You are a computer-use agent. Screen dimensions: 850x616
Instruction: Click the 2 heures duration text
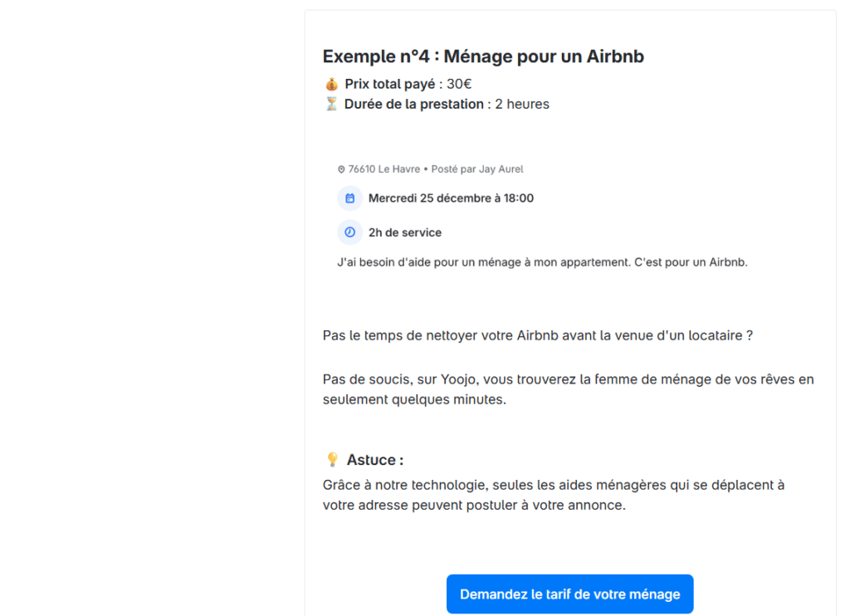(521, 103)
